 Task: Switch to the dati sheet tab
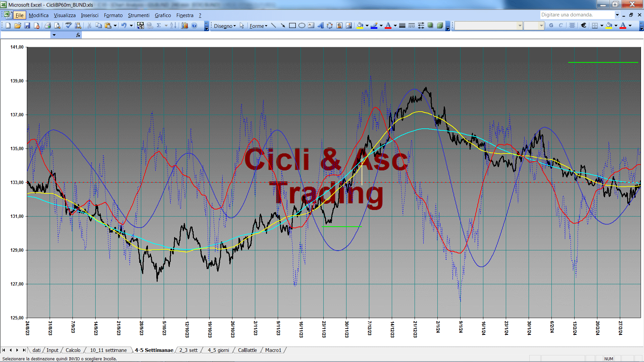(x=36, y=350)
